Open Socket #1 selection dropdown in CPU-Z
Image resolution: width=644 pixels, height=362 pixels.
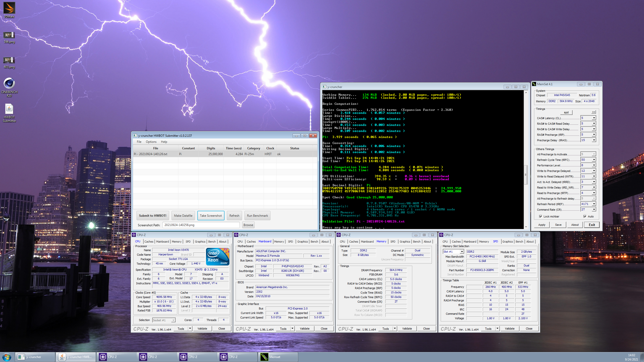(x=173, y=320)
